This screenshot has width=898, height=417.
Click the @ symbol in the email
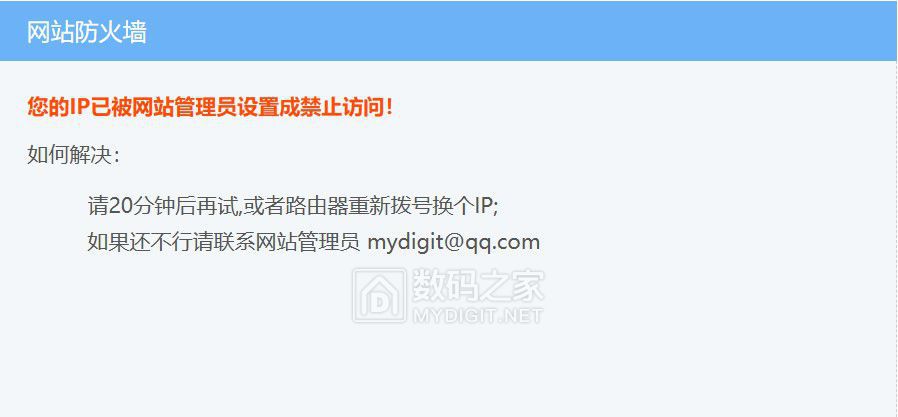click(452, 242)
